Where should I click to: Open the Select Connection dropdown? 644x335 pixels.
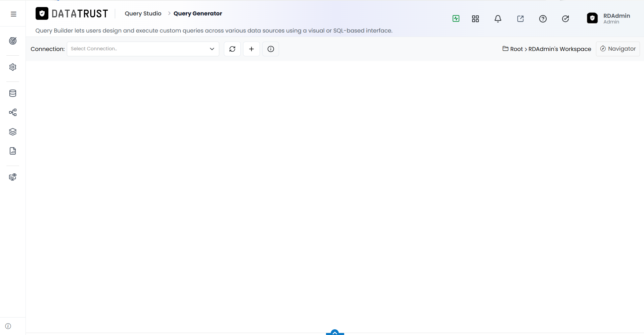click(143, 49)
